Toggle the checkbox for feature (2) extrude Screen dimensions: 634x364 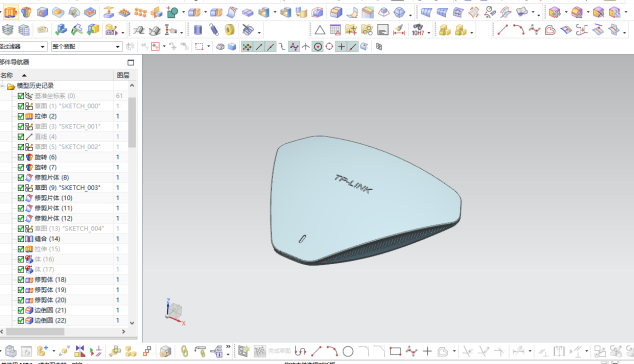[x=21, y=116]
